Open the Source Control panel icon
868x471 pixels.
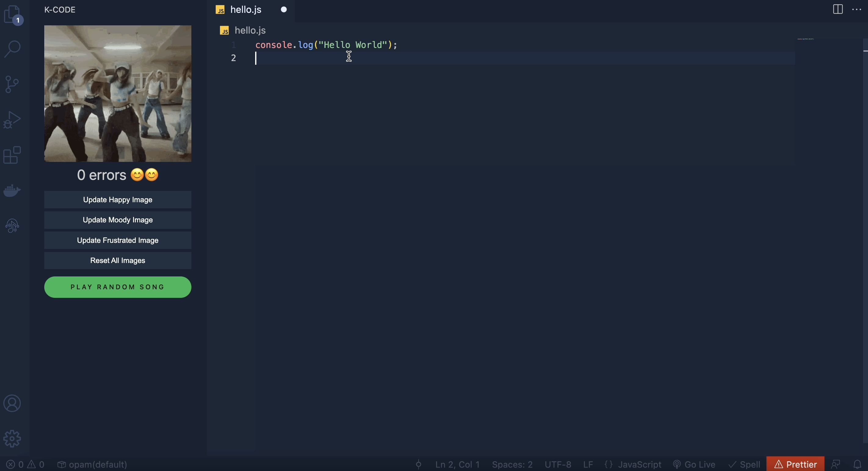point(12,84)
